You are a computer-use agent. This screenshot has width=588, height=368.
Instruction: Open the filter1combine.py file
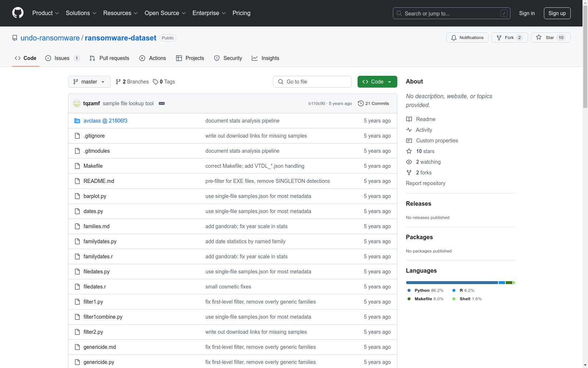(x=103, y=317)
